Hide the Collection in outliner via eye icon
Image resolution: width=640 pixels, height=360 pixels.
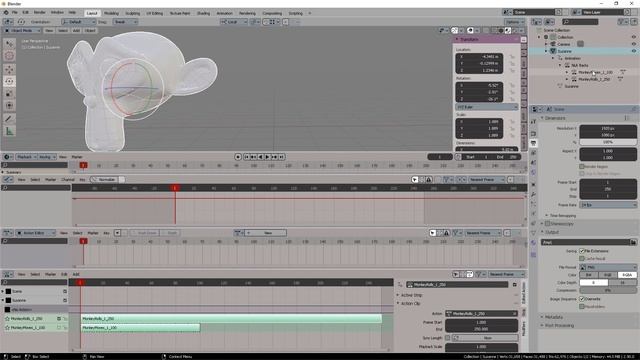pyautogui.click(x=634, y=37)
